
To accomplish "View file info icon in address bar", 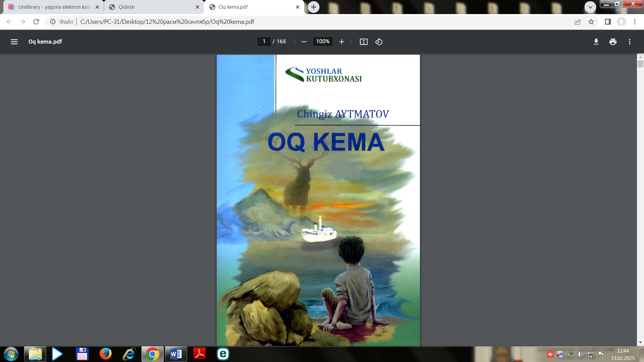I will (x=53, y=22).
